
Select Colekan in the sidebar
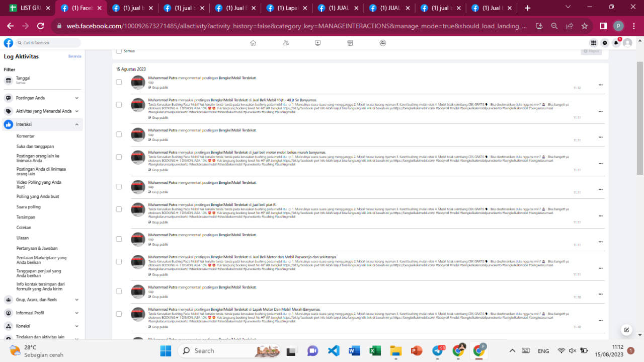(x=24, y=228)
